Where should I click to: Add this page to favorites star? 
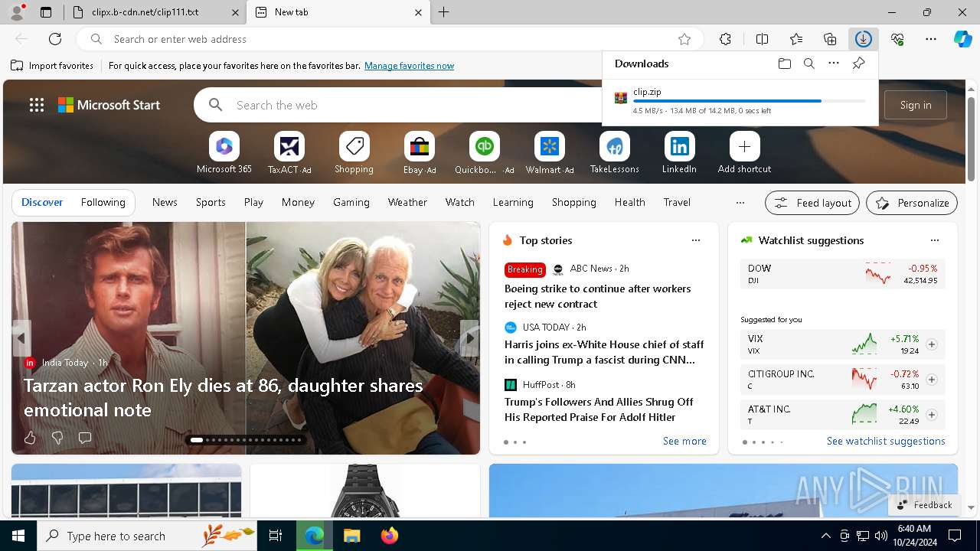tap(684, 39)
